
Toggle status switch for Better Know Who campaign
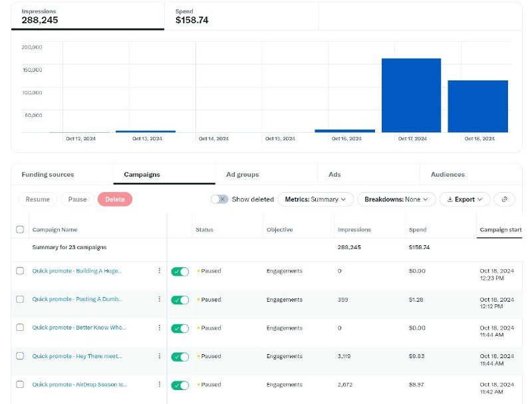tap(180, 328)
